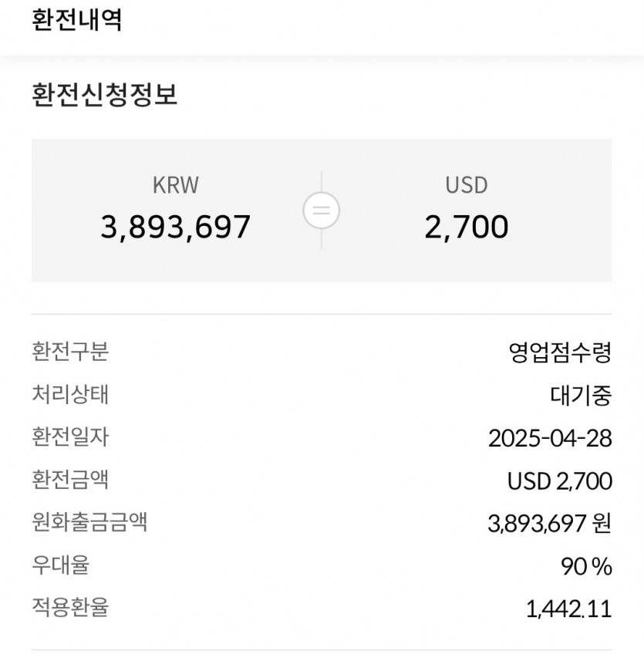Tap the large 2,700 amount under USD
The width and height of the screenshot is (644, 654).
tap(466, 227)
